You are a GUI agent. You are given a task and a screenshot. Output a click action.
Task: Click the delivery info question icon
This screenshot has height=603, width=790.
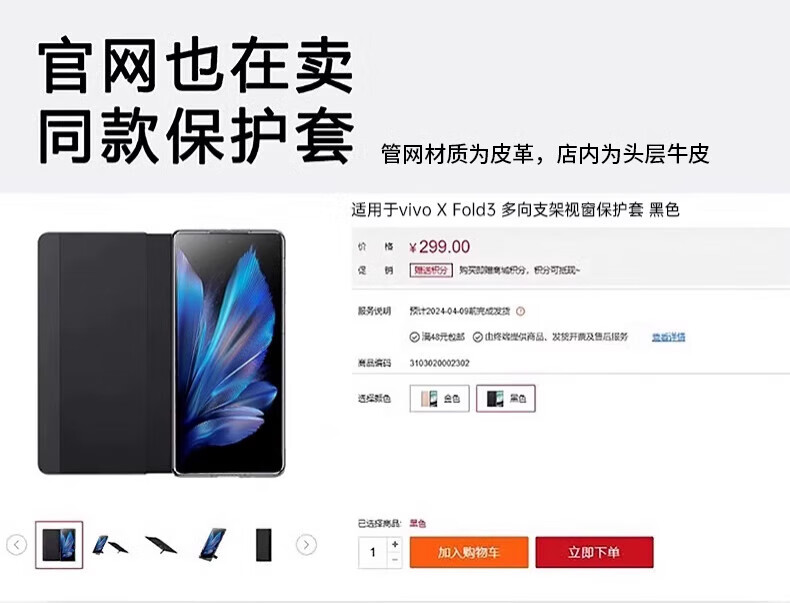pos(520,311)
